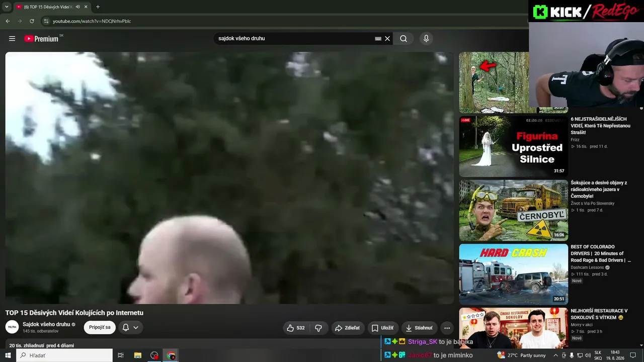Expand the description showing 20 tis. zhliadnutí
Image resolution: width=644 pixels, height=362 pixels.
click(x=41, y=345)
